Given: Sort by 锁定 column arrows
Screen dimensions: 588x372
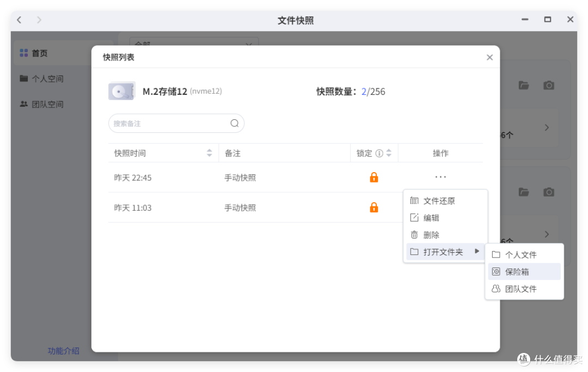Looking at the screenshot, I should 389,153.
